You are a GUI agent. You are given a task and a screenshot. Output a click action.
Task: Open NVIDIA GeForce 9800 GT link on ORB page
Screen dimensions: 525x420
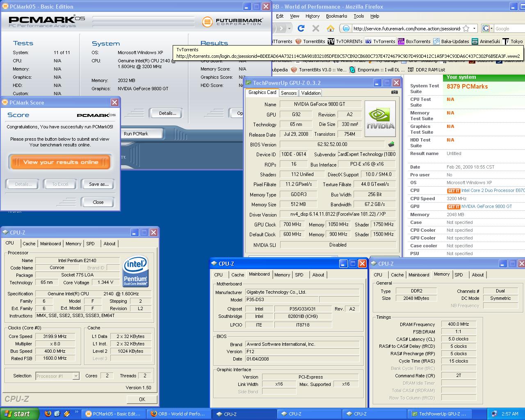tap(486, 207)
